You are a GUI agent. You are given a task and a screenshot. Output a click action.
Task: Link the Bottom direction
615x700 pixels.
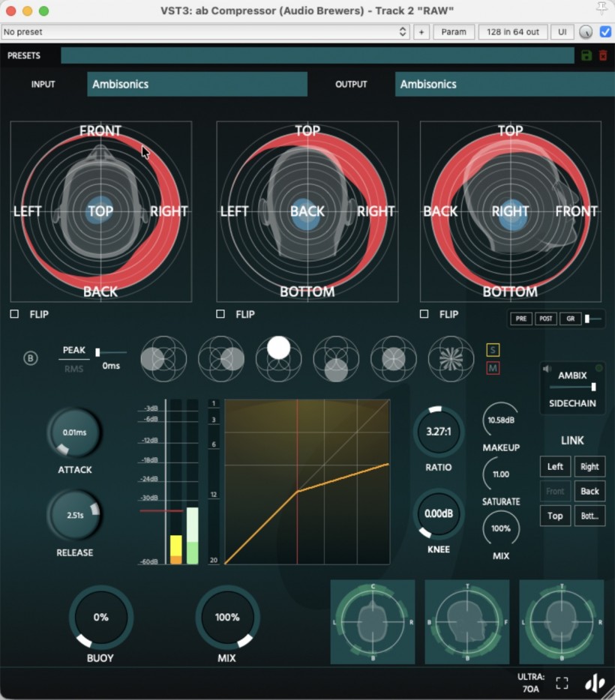pos(589,516)
